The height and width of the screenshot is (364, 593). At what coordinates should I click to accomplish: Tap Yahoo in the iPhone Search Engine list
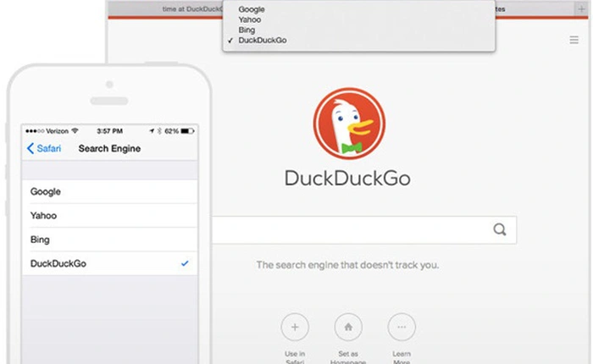tap(109, 216)
